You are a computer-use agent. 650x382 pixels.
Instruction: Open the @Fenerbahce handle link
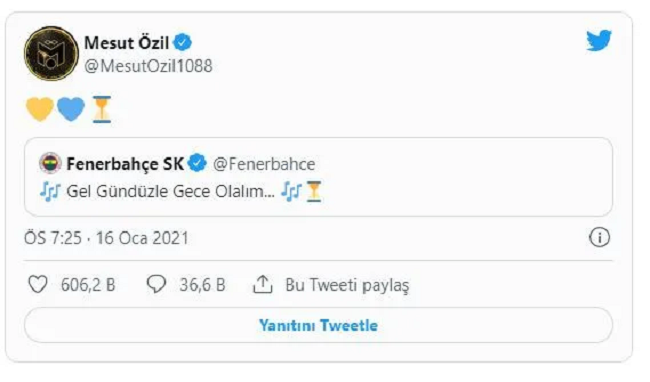click(x=264, y=164)
